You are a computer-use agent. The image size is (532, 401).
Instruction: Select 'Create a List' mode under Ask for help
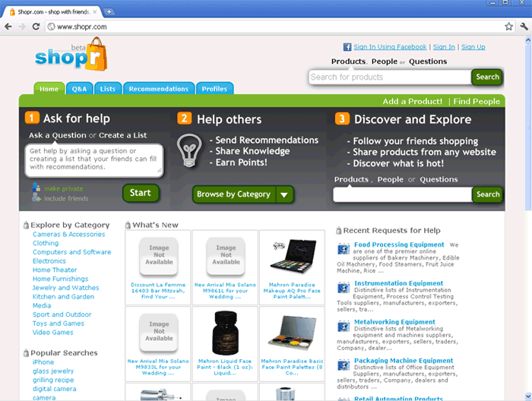click(123, 135)
